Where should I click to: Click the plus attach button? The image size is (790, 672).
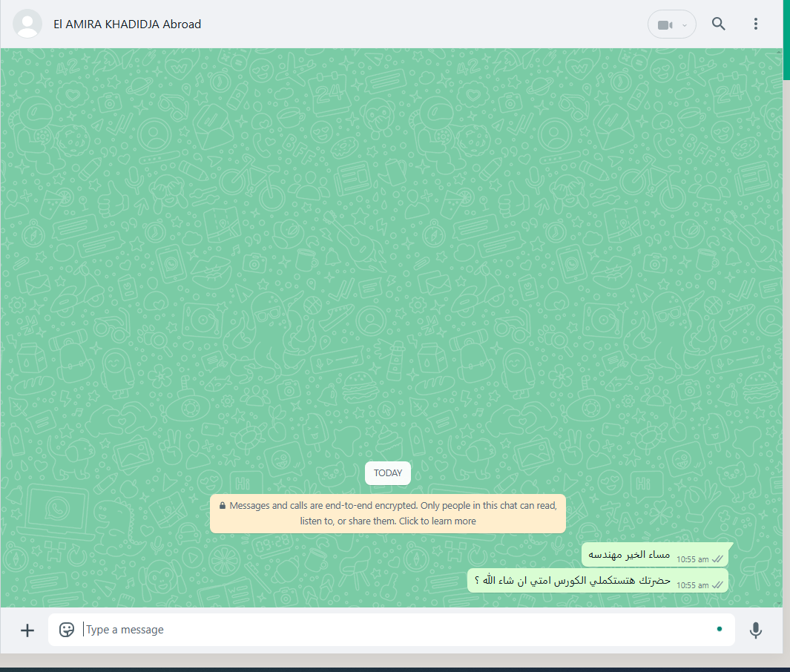27,630
